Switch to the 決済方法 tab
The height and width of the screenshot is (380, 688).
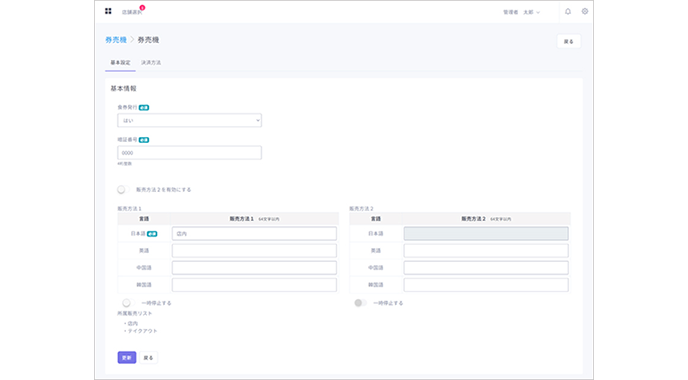tap(151, 63)
